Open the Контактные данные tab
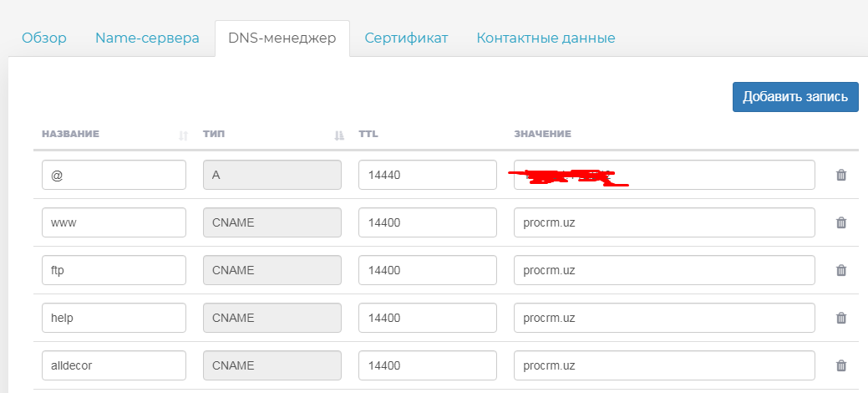 [546, 38]
